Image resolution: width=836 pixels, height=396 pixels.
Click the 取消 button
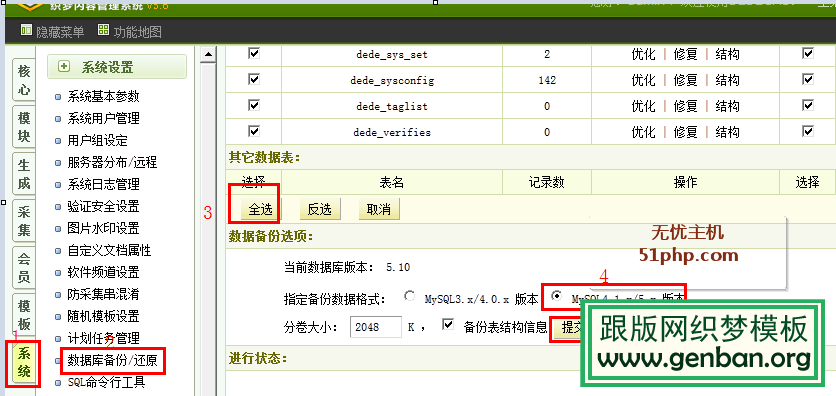379,209
